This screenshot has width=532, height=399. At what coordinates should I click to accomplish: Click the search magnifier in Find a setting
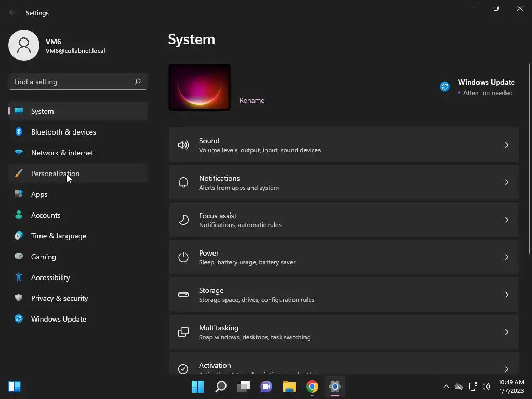137,82
